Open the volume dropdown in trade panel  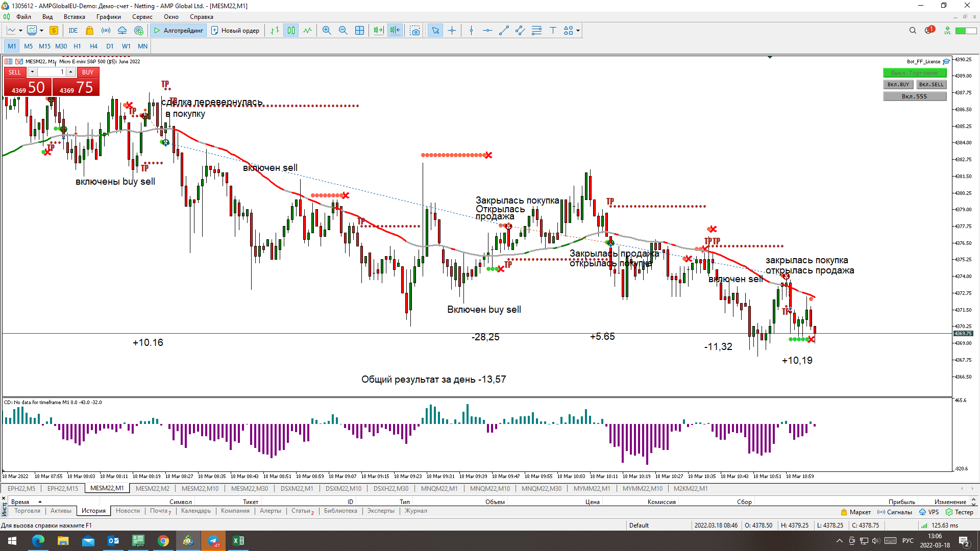click(32, 72)
